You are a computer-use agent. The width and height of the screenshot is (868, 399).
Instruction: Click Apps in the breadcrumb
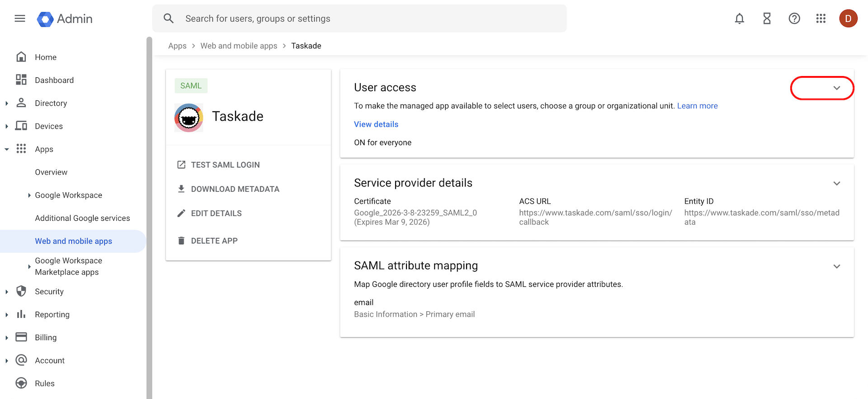pos(177,46)
